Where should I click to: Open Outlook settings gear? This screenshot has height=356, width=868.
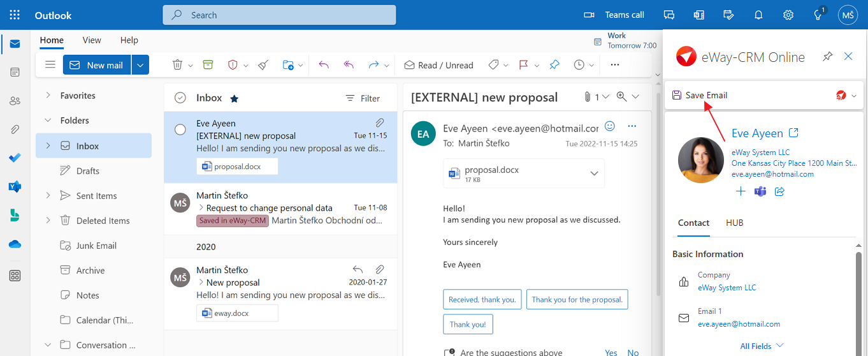pos(788,15)
